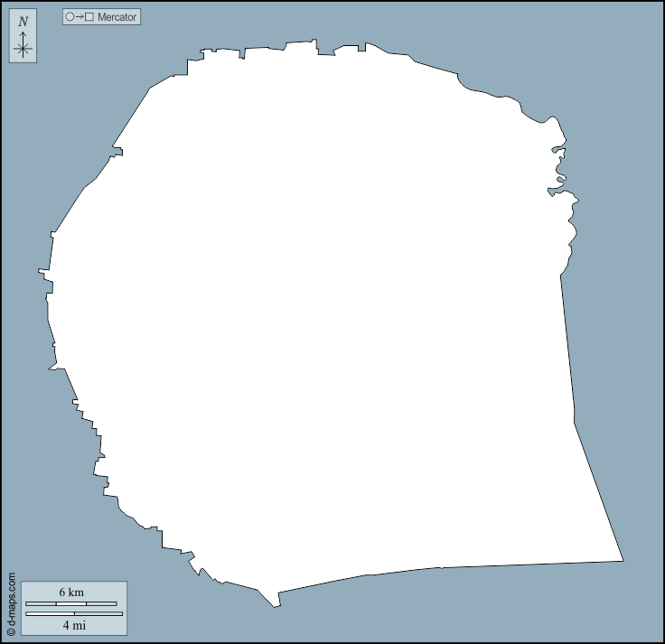Click the circle icon in the projection box
Screen dimensions: 665x644
[70, 17]
